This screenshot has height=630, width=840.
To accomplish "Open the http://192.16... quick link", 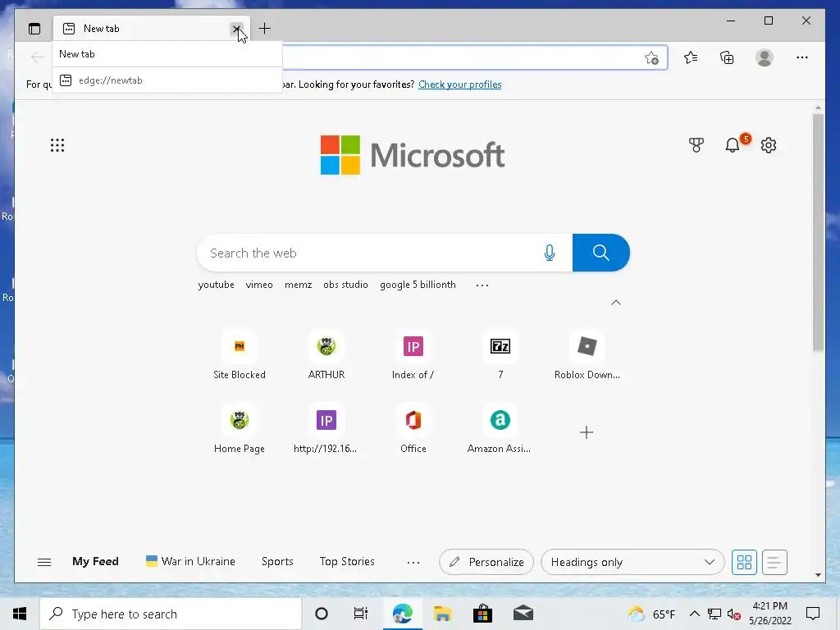I will click(x=326, y=429).
